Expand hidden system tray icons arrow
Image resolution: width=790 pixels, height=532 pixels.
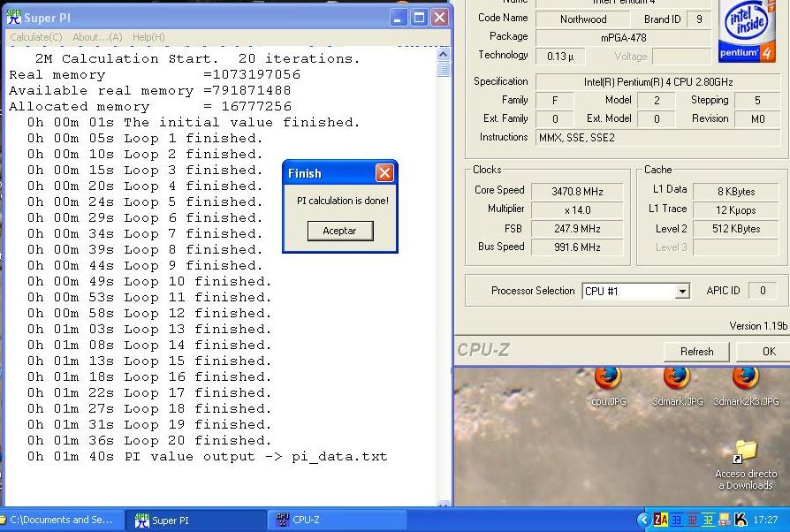coord(644,521)
